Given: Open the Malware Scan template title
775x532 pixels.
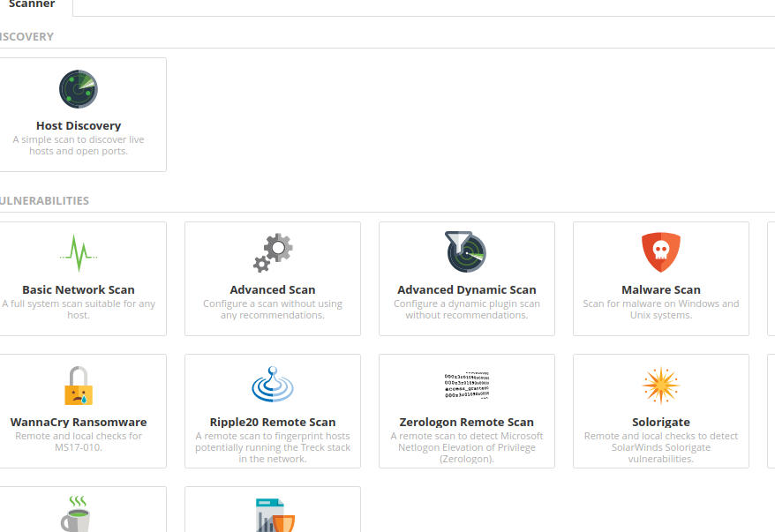Looking at the screenshot, I should click(x=660, y=289).
